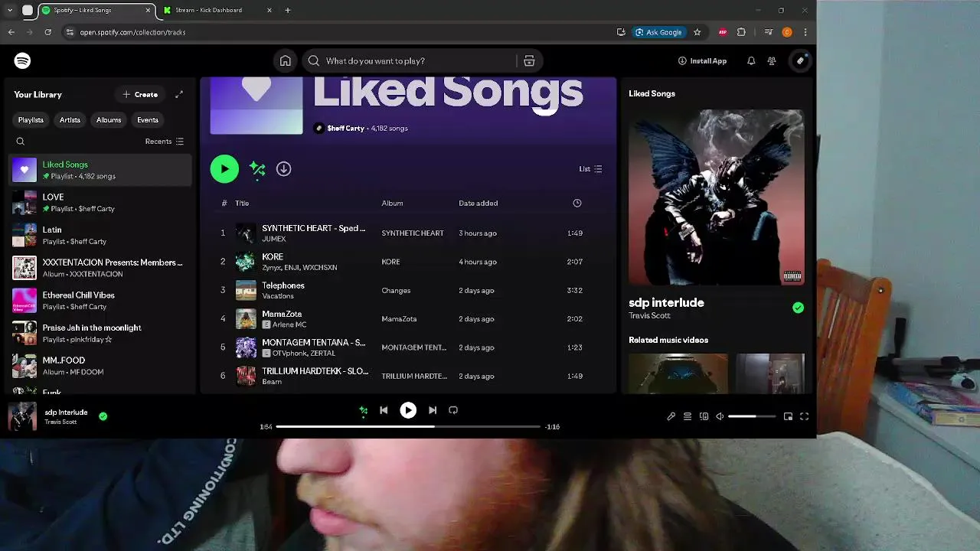Screen dimensions: 980x551
Task: Toggle liked check beside sdp interlude in player bar
Action: [x=103, y=416]
